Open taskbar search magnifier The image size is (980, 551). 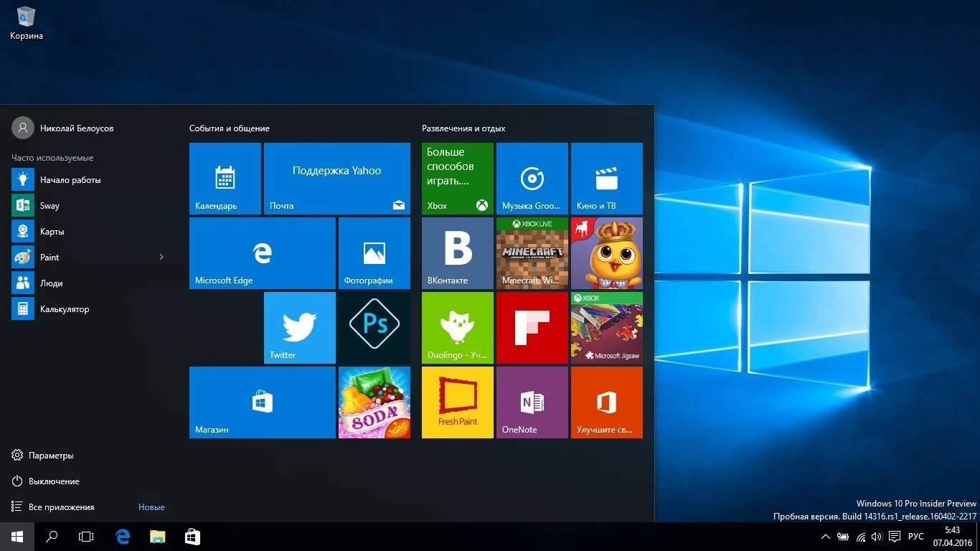click(52, 537)
